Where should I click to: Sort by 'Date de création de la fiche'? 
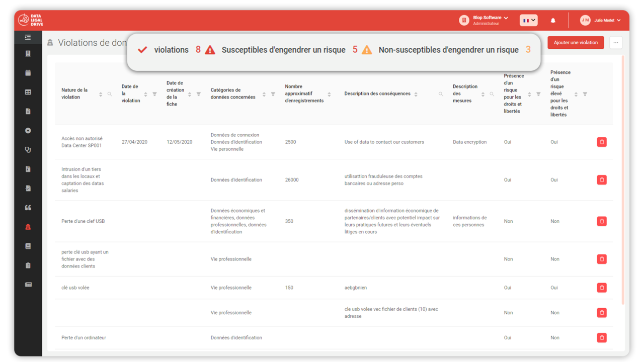click(190, 94)
